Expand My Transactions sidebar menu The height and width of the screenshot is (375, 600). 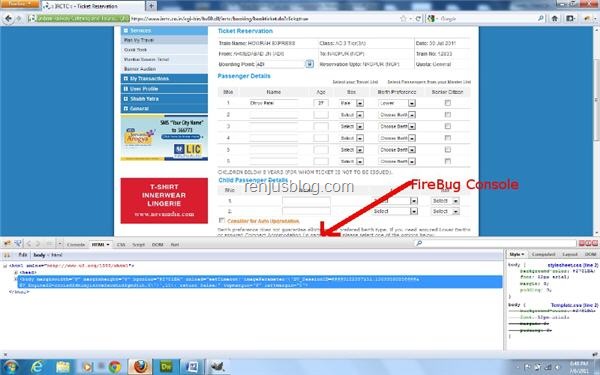click(x=164, y=78)
